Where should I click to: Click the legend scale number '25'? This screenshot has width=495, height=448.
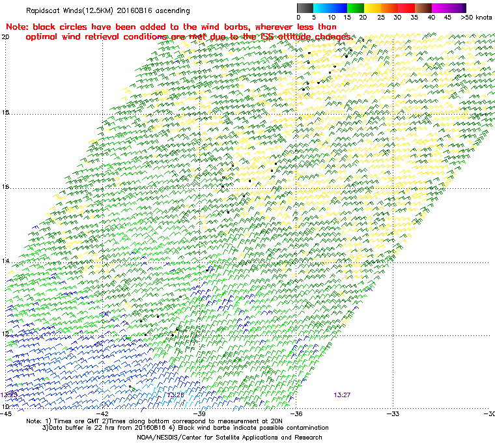(381, 18)
